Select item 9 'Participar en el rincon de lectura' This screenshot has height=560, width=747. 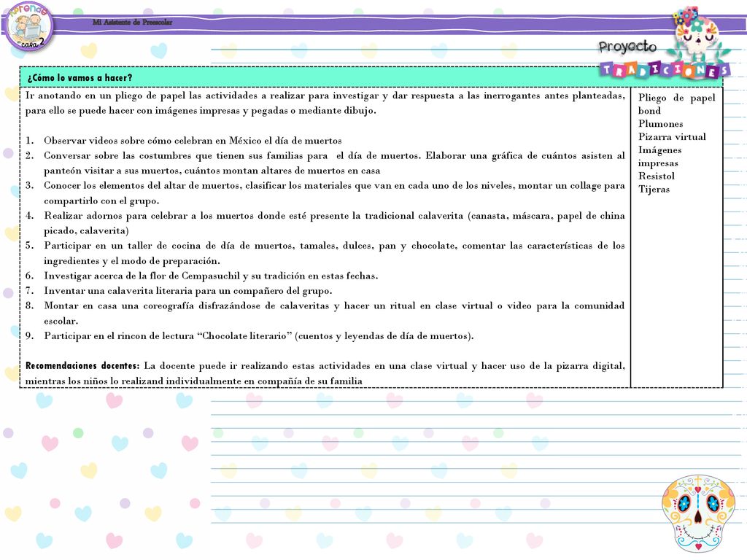pos(249,335)
